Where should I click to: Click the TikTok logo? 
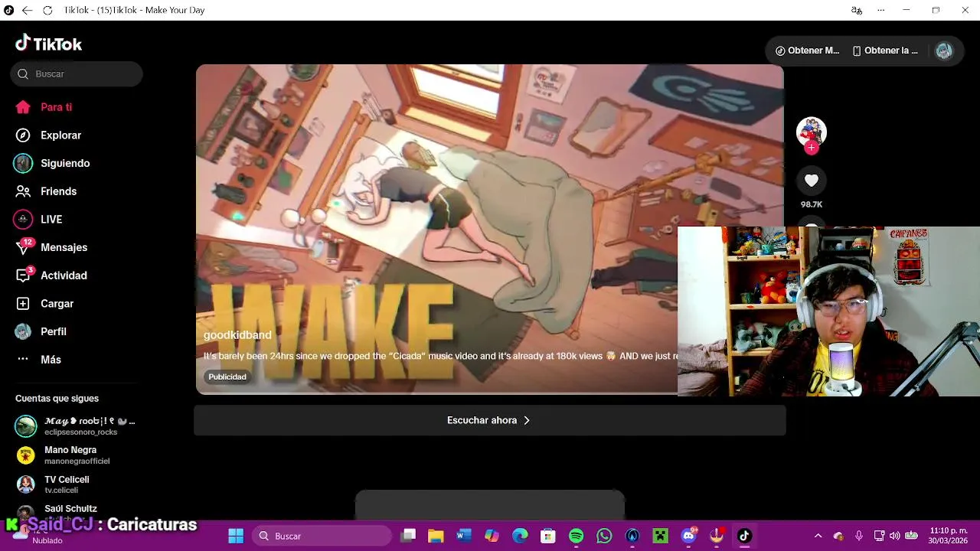pyautogui.click(x=48, y=44)
